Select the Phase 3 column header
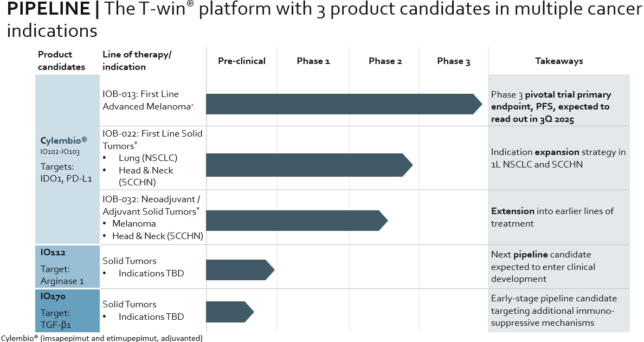 click(454, 61)
